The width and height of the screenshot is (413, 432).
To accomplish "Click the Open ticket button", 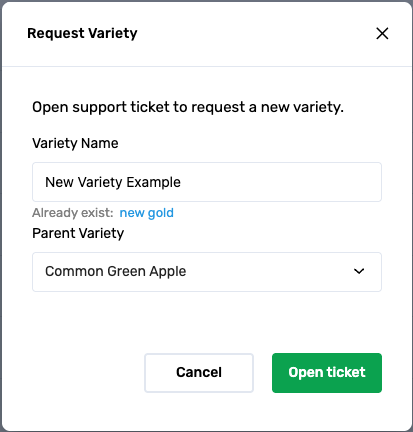I will click(x=327, y=373).
